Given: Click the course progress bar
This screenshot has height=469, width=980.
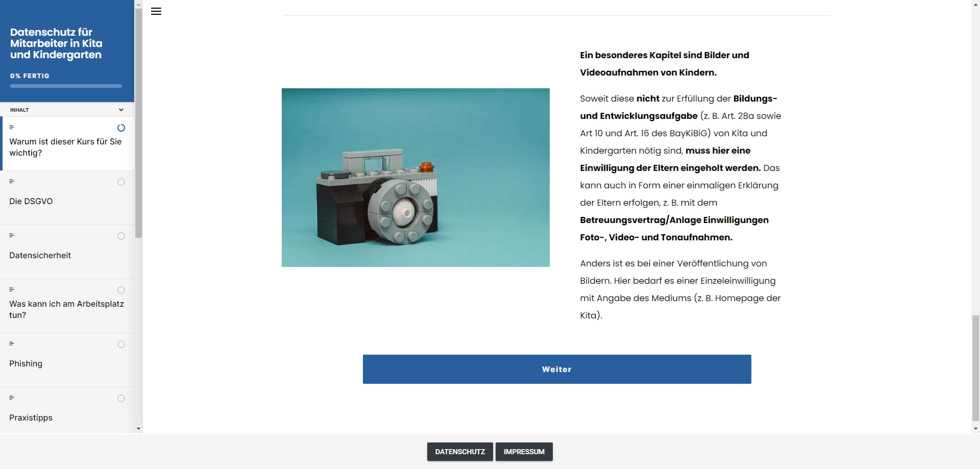Looking at the screenshot, I should pos(66,86).
